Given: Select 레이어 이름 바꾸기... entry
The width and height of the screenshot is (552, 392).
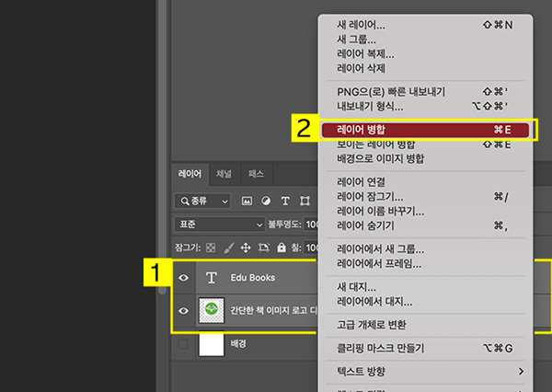Looking at the screenshot, I should tap(425, 211).
